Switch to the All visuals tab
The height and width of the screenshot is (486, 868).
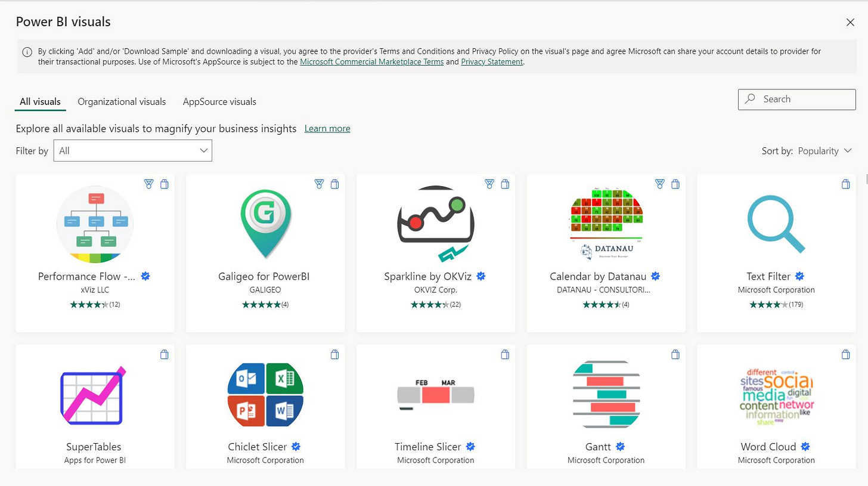point(40,102)
